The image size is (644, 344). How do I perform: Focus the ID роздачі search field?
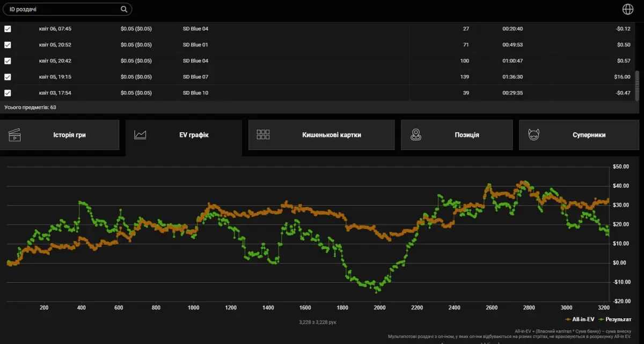coord(62,9)
